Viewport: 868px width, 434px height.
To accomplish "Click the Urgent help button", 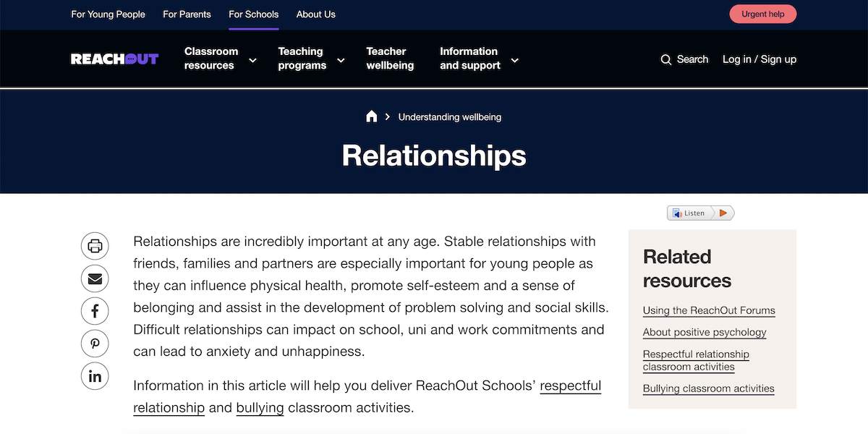I will [762, 14].
